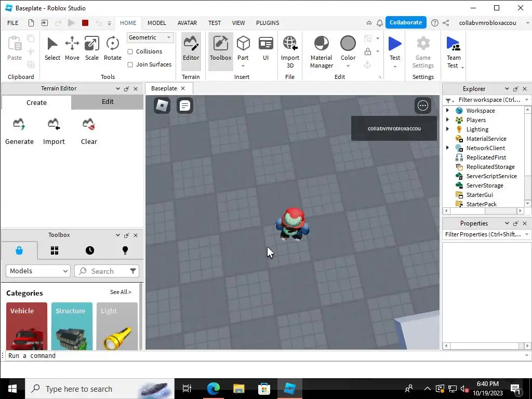Click the new file icon
The width and height of the screenshot is (532, 399).
click(31, 23)
